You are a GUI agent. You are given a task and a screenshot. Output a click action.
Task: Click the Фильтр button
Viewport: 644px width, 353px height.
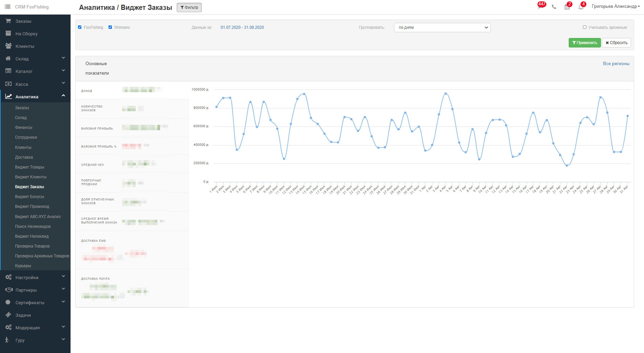point(189,7)
